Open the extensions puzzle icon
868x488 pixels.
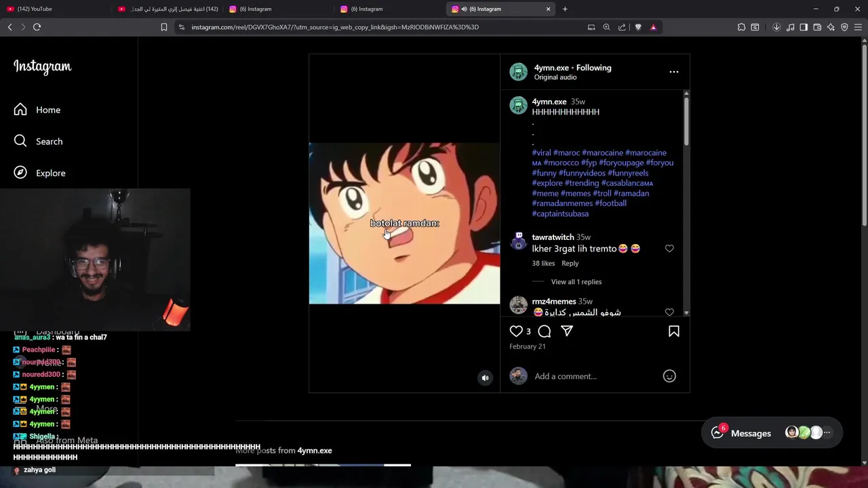[x=741, y=27]
